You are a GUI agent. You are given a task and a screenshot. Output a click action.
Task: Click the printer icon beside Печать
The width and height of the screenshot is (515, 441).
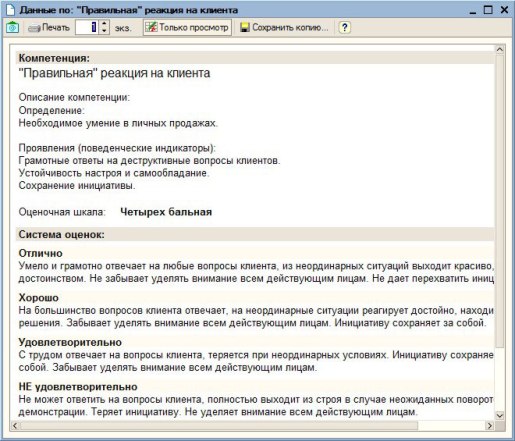pyautogui.click(x=34, y=28)
